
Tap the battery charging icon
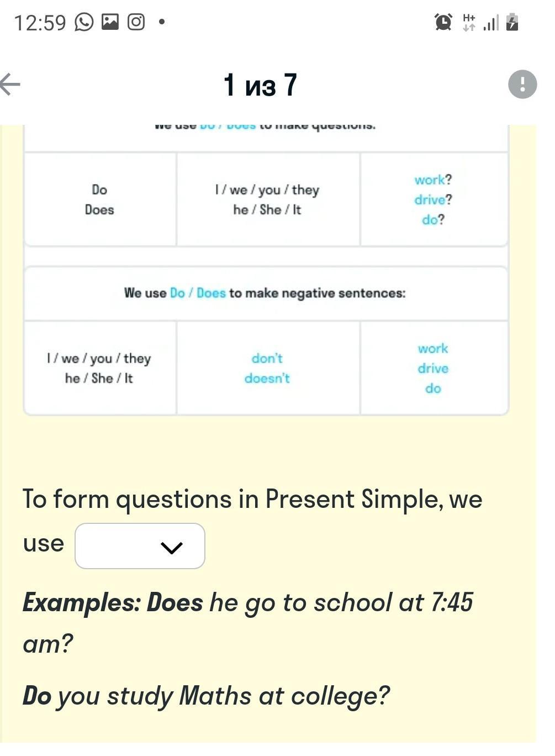512,22
